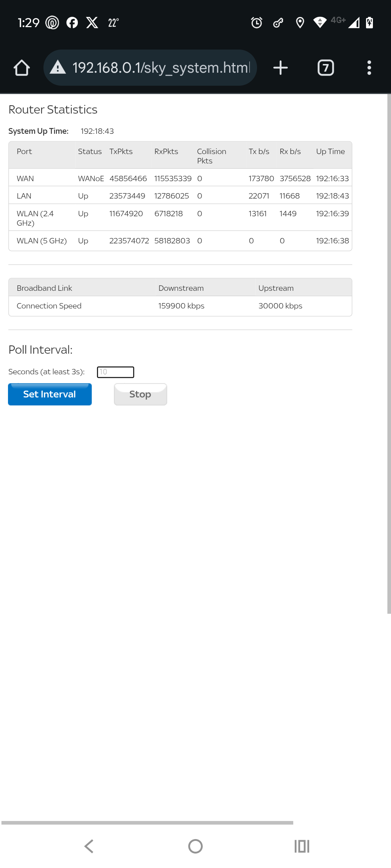Select WAN Tx b/s value 173780

(x=261, y=179)
